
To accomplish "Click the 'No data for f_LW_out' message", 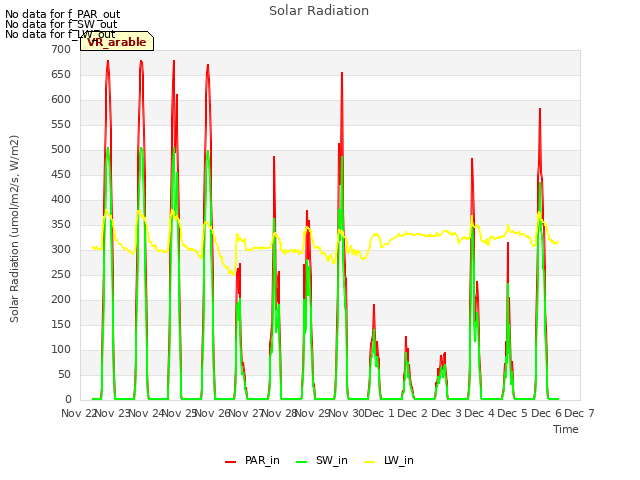I will click(x=60, y=34).
